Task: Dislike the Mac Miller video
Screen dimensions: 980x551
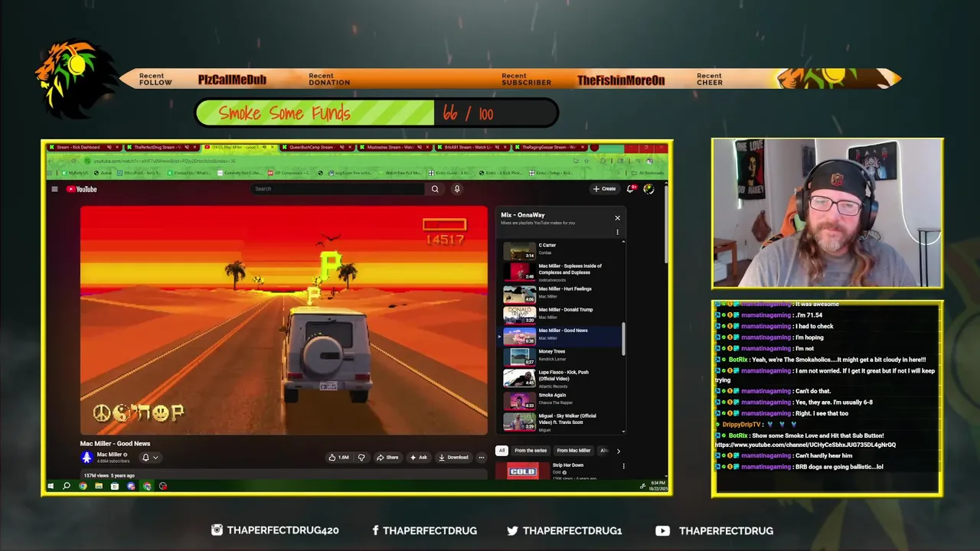Action: [361, 458]
